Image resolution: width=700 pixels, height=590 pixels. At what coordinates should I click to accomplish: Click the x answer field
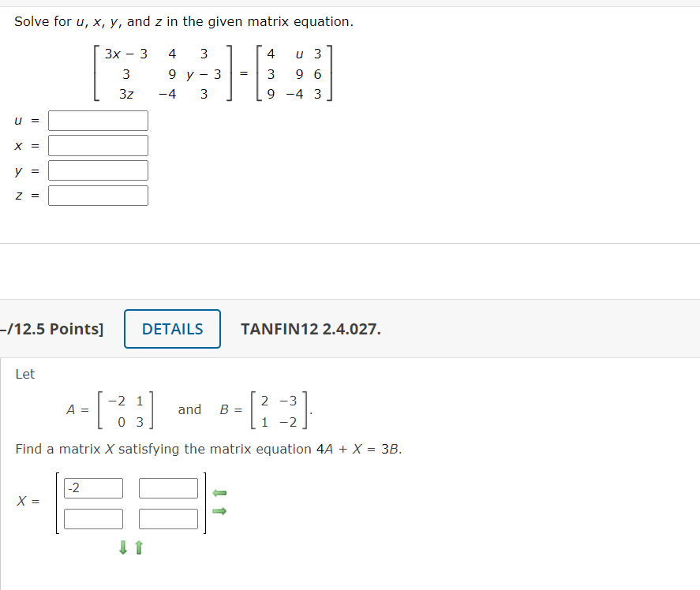click(97, 145)
